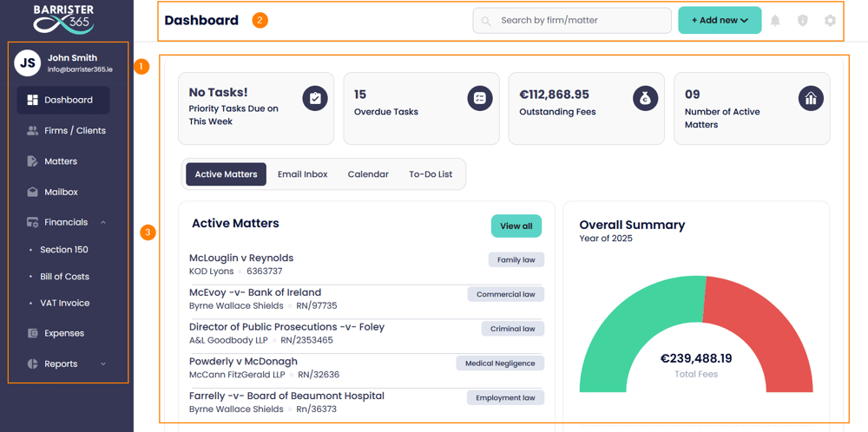
Task: Open the McLouglin v Reynolds matter
Action: coord(241,258)
